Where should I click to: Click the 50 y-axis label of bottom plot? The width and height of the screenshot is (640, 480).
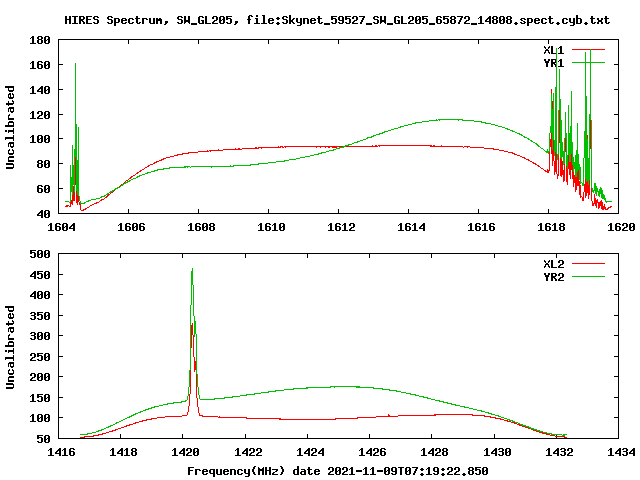click(x=43, y=439)
